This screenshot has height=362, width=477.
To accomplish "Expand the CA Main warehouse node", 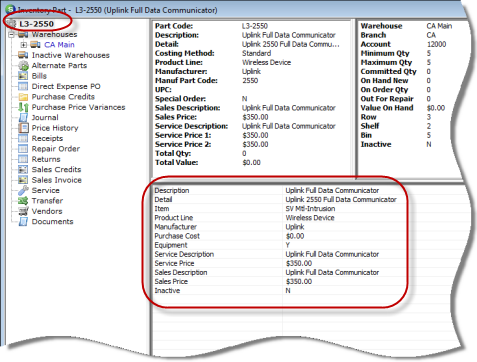I will (23, 45).
